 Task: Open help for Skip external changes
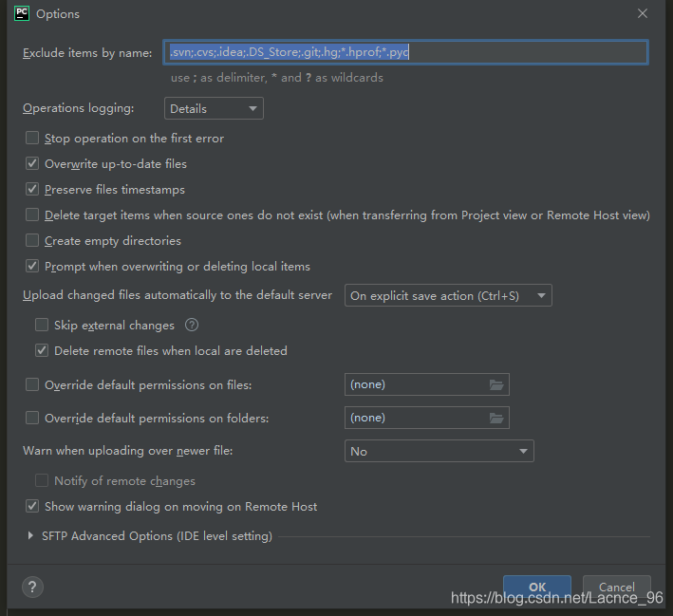[192, 325]
